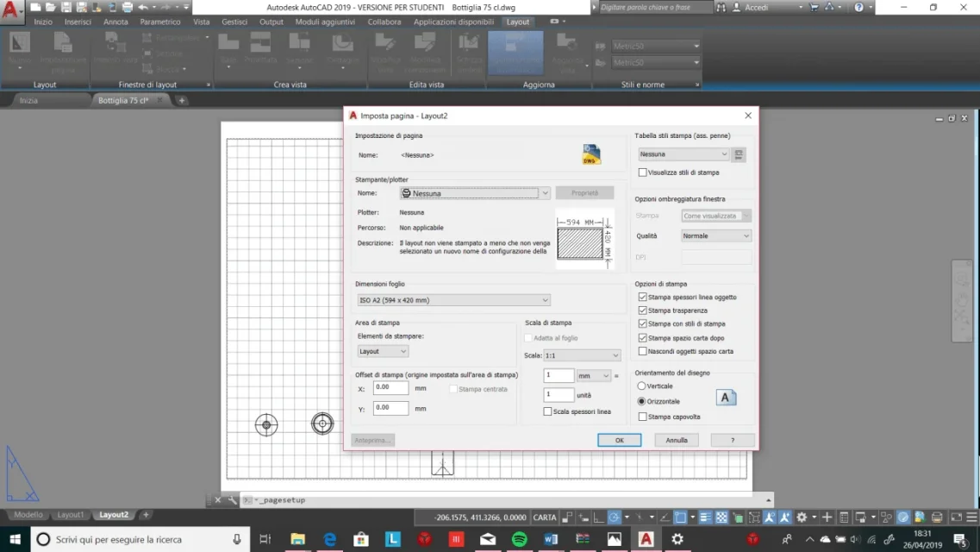The image size is (980, 552).
Task: Add a new layout with the plus button
Action: tap(146, 515)
